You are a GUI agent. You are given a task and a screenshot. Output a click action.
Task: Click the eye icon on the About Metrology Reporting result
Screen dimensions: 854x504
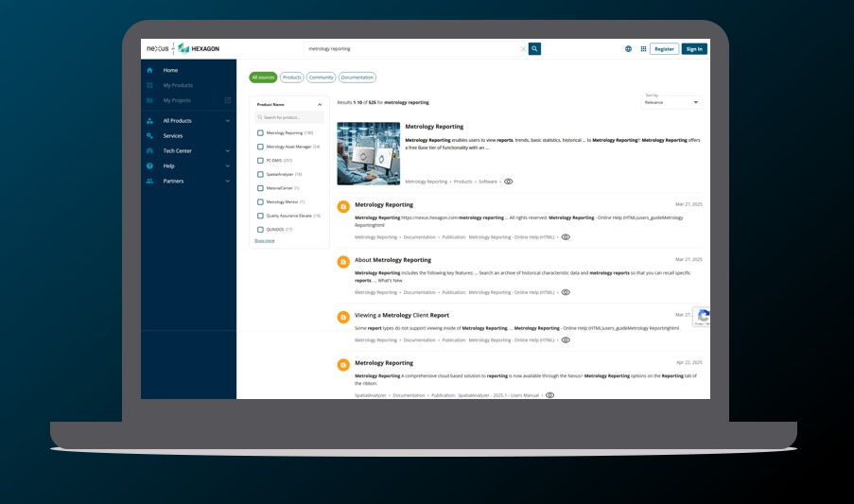click(x=566, y=292)
